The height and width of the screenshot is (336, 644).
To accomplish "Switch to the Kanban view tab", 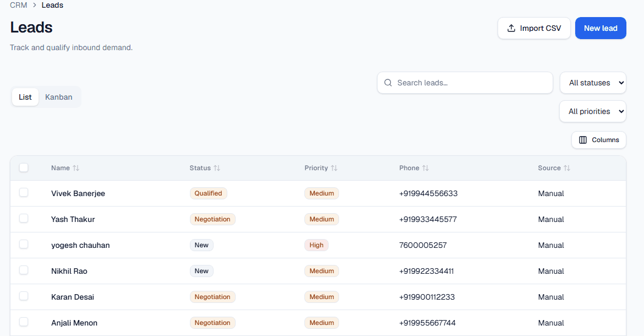I will (x=59, y=97).
